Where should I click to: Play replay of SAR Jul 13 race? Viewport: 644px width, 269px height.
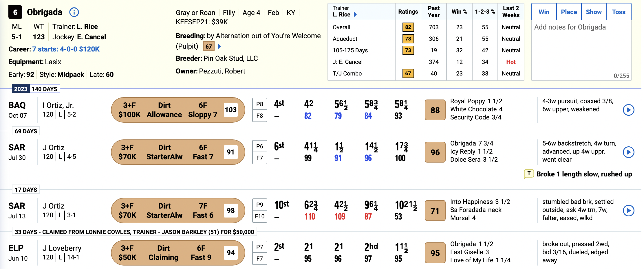(628, 211)
